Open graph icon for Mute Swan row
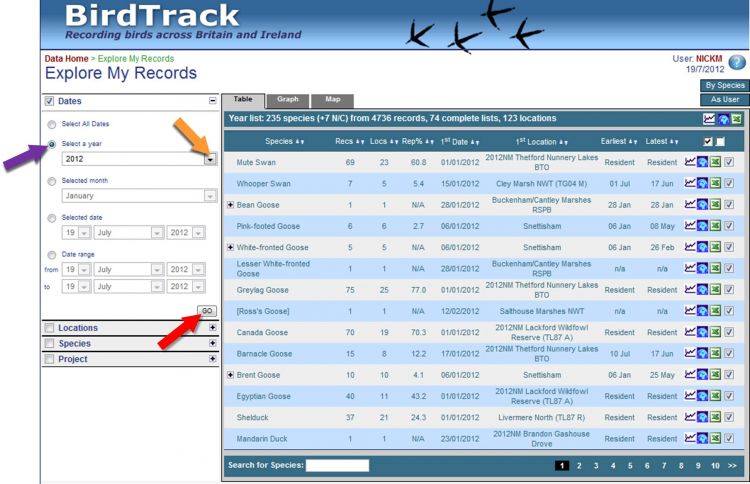The image size is (750, 484). (x=690, y=162)
